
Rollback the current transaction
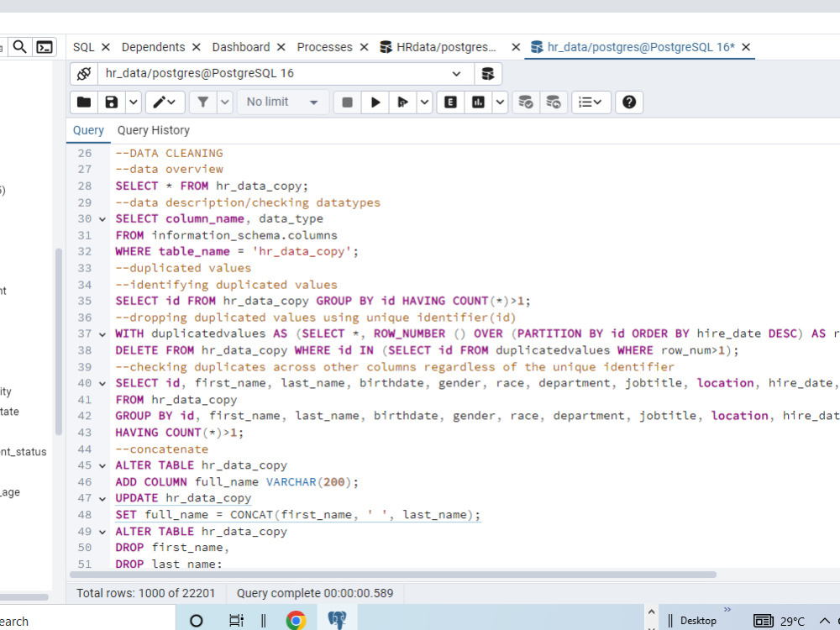click(553, 102)
